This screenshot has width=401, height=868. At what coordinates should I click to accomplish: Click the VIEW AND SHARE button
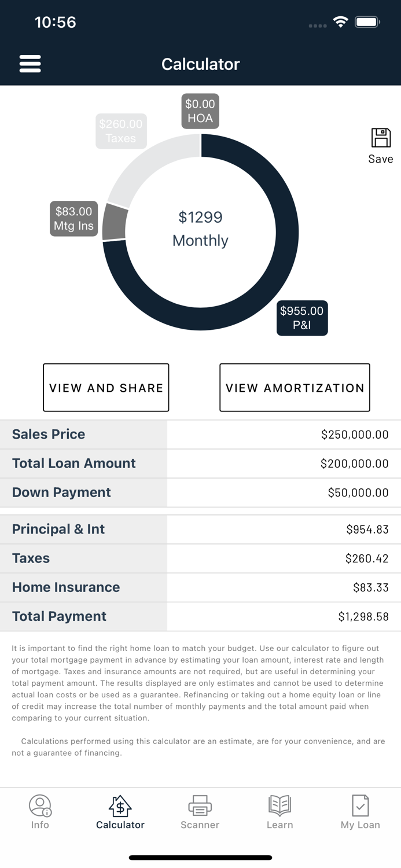106,387
